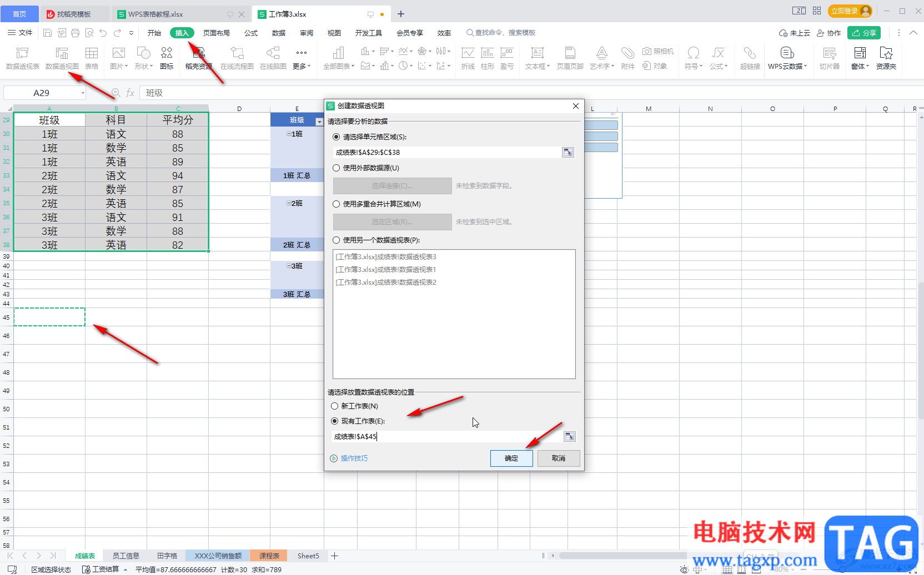Open the 文本框 dropdown
The width and height of the screenshot is (924, 575).
538,66
